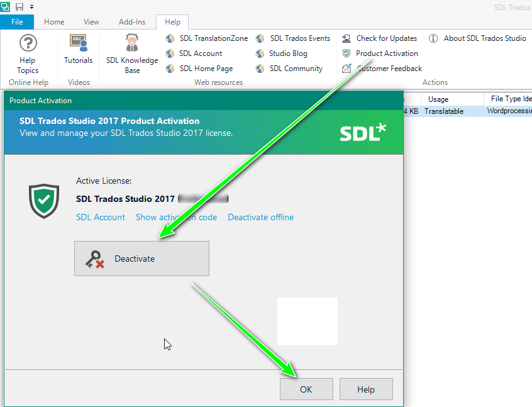Click OK in Product Activation dialog

(306, 389)
